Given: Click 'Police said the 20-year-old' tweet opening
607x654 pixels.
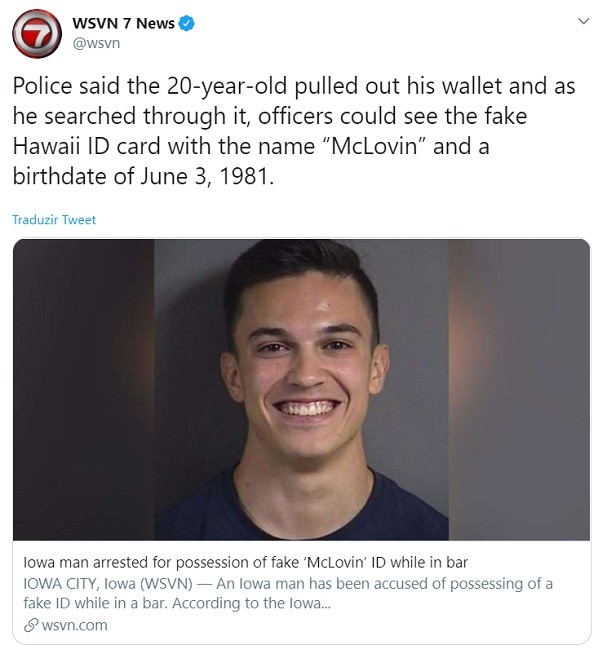Looking at the screenshot, I should pyautogui.click(x=150, y=86).
